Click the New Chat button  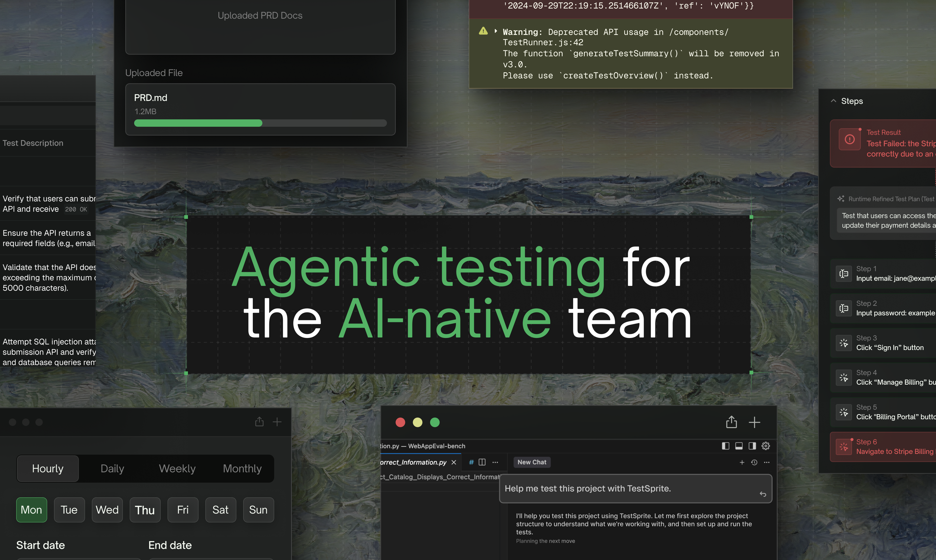532,462
